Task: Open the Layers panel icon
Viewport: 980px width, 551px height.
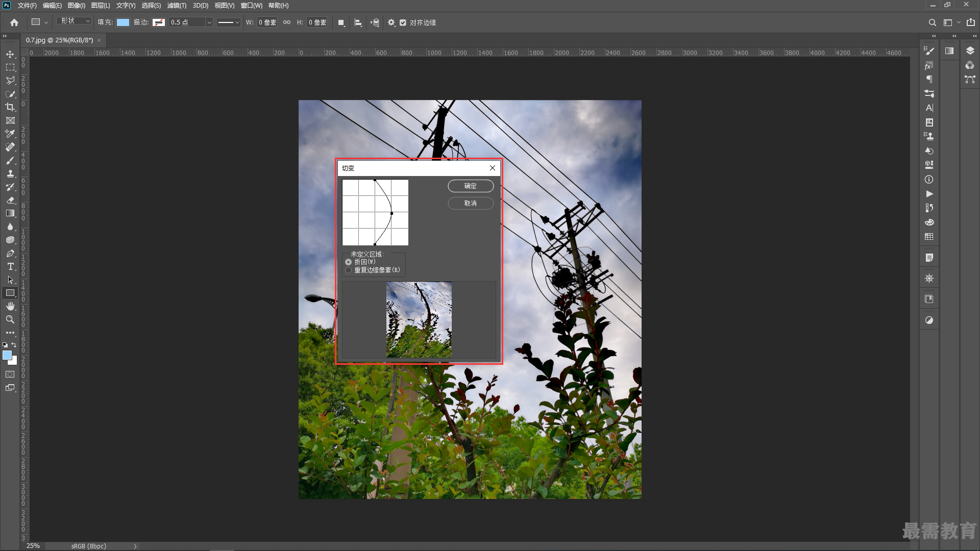Action: [x=970, y=51]
